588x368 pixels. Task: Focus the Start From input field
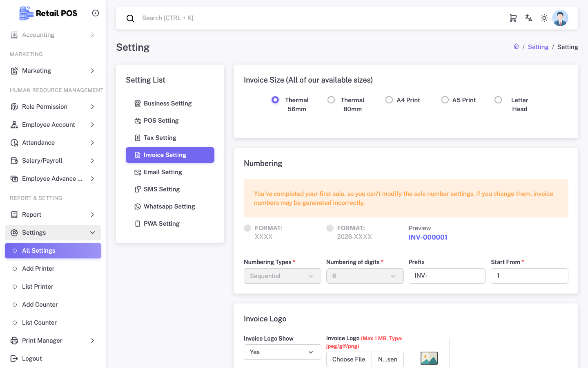[530, 276]
